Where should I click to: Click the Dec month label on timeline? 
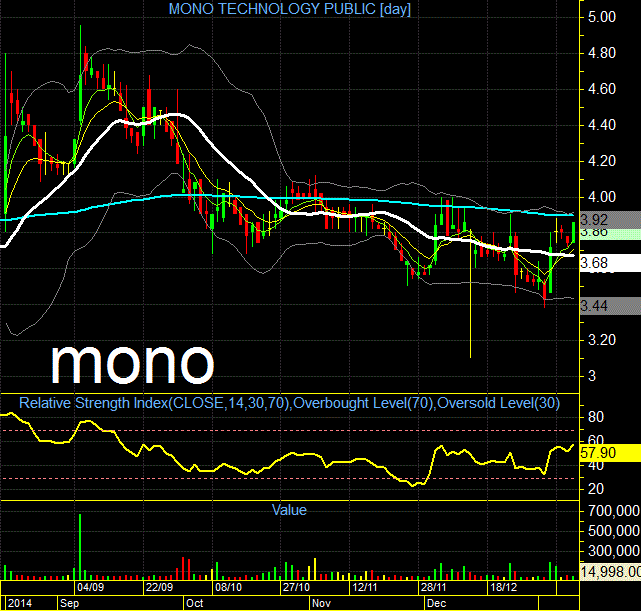click(436, 603)
